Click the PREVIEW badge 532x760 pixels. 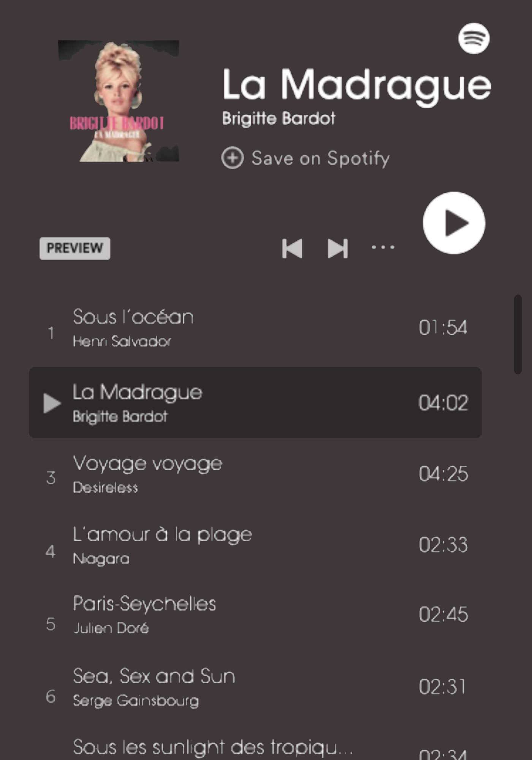coord(75,249)
